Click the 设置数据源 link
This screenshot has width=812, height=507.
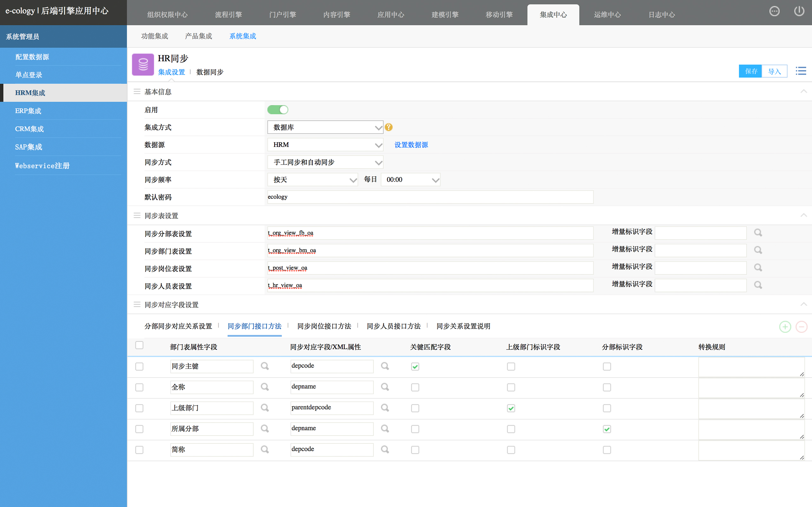pyautogui.click(x=411, y=145)
